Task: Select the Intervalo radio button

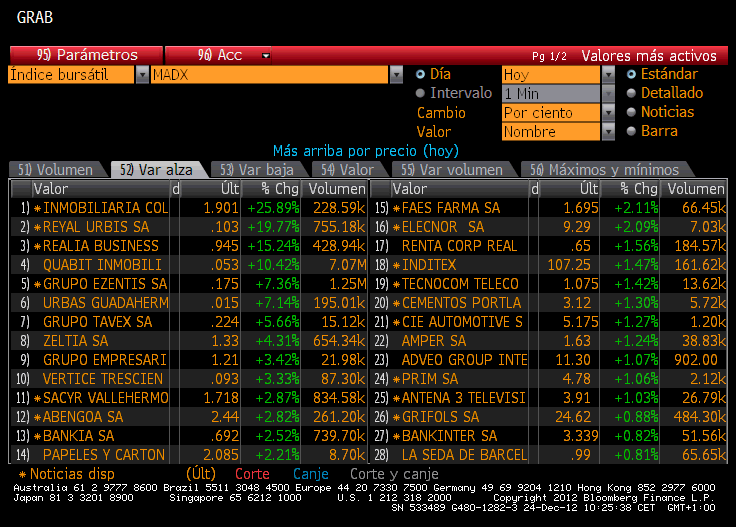Action: (x=420, y=93)
